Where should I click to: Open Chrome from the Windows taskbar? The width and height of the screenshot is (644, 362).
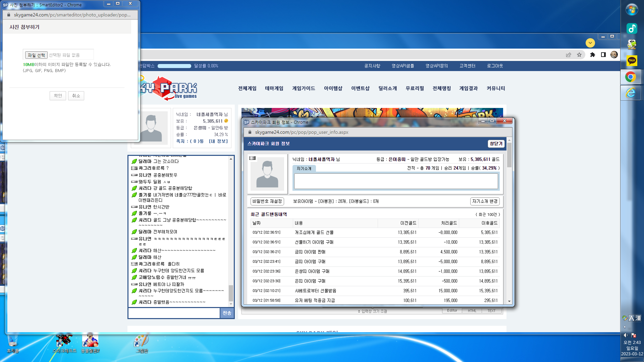(631, 77)
